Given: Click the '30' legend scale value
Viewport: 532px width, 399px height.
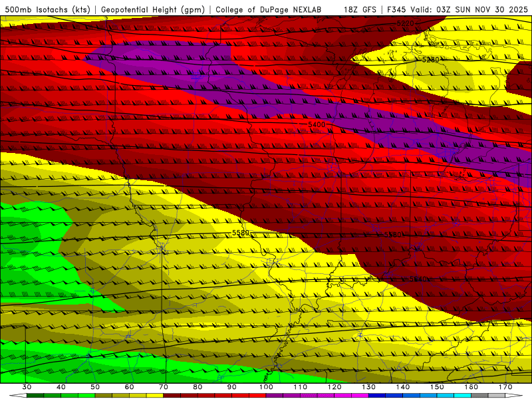Looking at the screenshot, I should pyautogui.click(x=27, y=387).
